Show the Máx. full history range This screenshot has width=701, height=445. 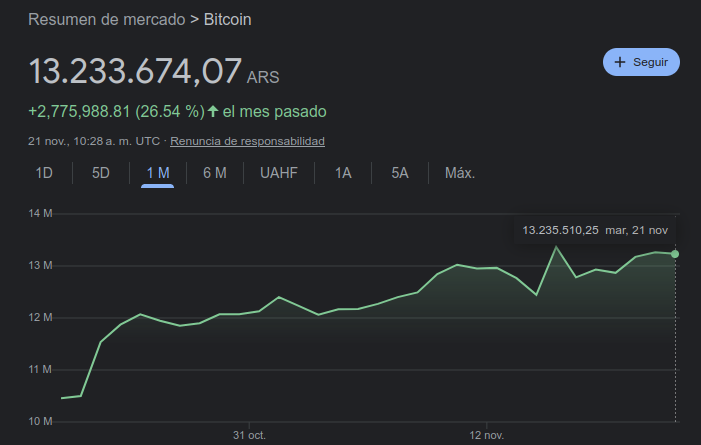click(460, 173)
